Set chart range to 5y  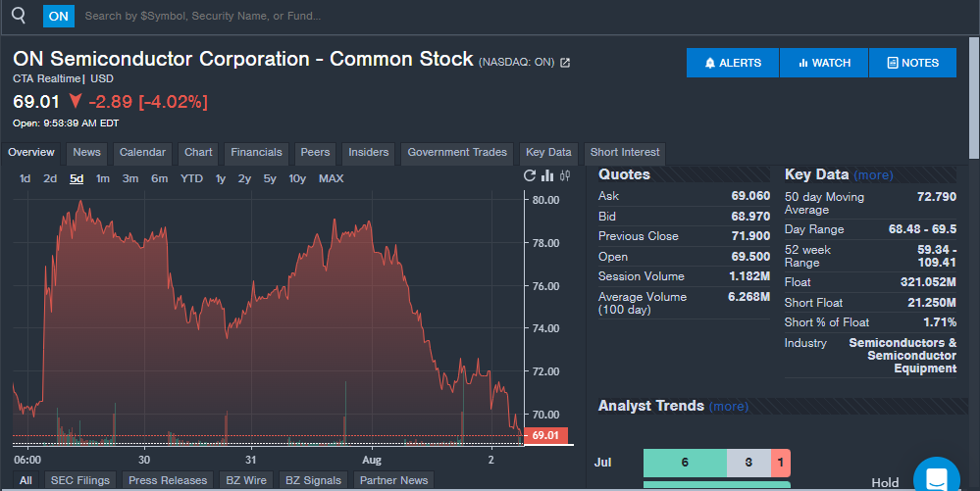[270, 178]
